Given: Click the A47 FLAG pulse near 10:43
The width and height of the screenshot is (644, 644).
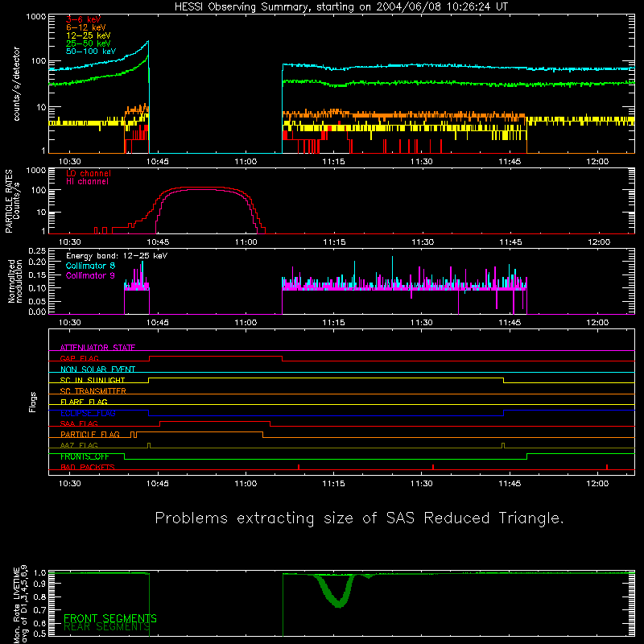Looking at the screenshot, I should pos(149,446).
